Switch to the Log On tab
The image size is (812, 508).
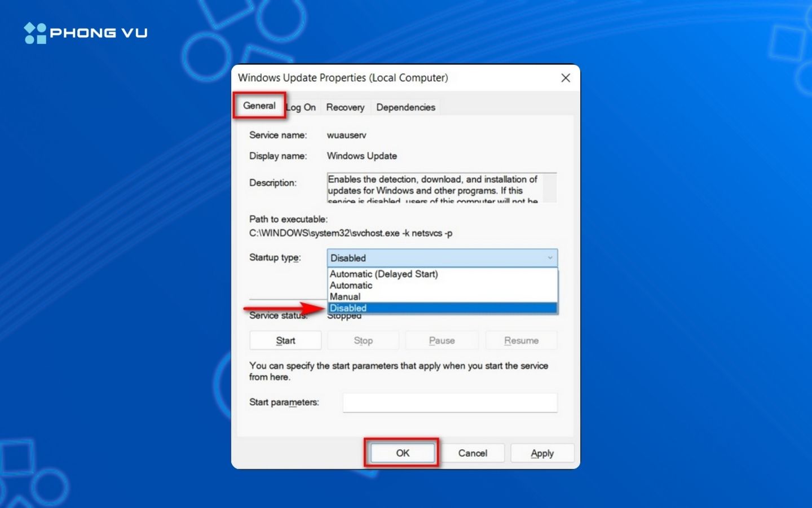tap(301, 107)
